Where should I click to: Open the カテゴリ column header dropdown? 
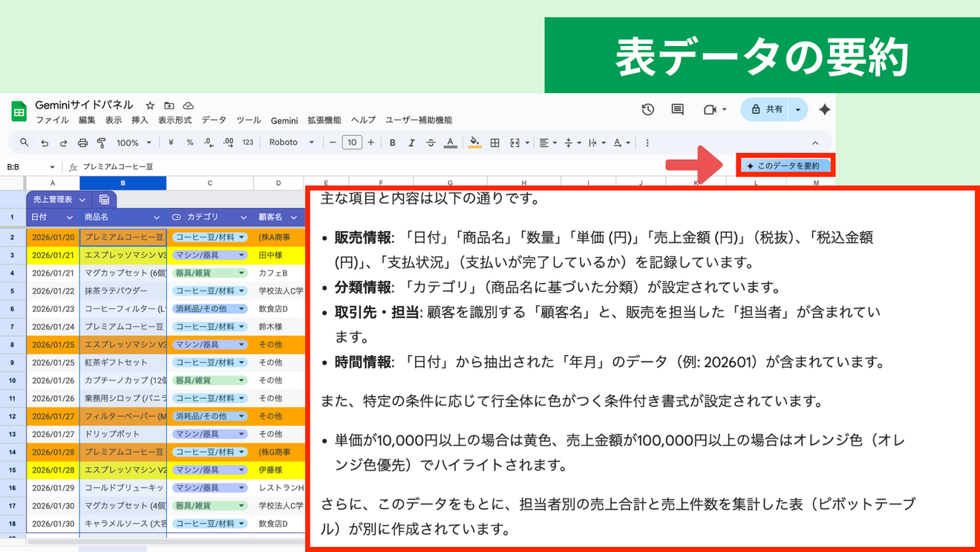(244, 218)
